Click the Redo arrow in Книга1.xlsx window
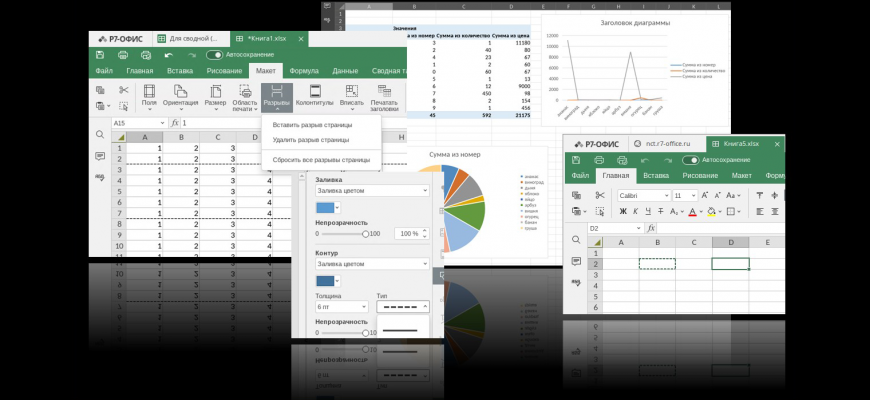This screenshot has height=400, width=870. [192, 55]
